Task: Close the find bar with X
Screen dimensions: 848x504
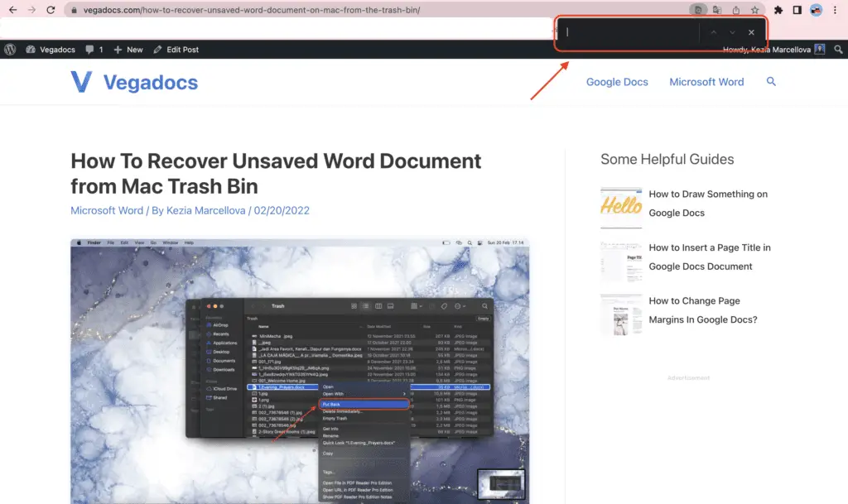Action: pos(751,32)
